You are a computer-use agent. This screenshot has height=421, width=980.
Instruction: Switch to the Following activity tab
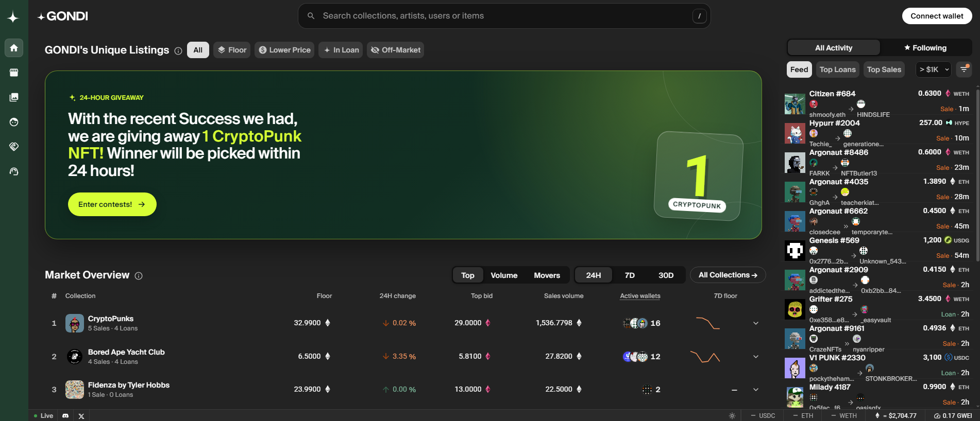point(925,48)
